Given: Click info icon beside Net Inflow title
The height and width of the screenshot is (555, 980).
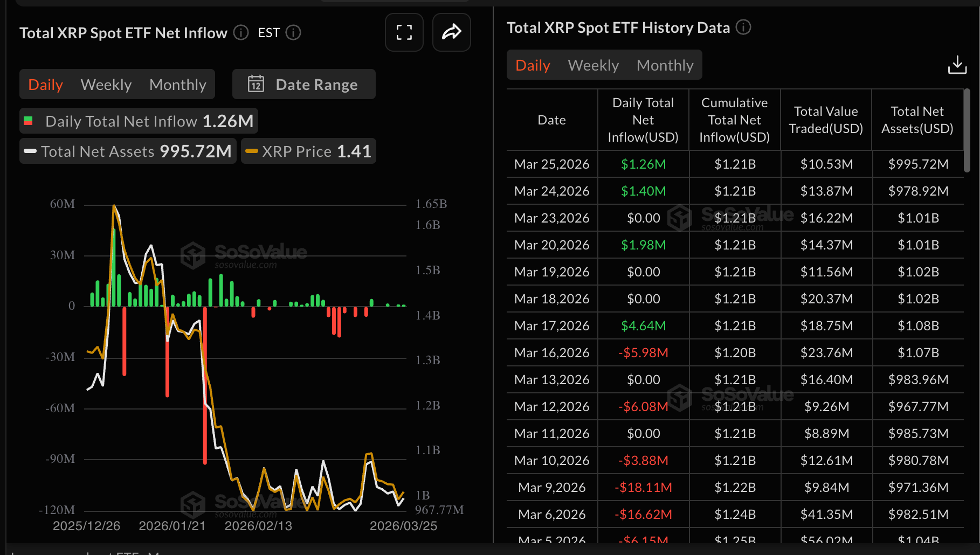Looking at the screenshot, I should (x=241, y=33).
